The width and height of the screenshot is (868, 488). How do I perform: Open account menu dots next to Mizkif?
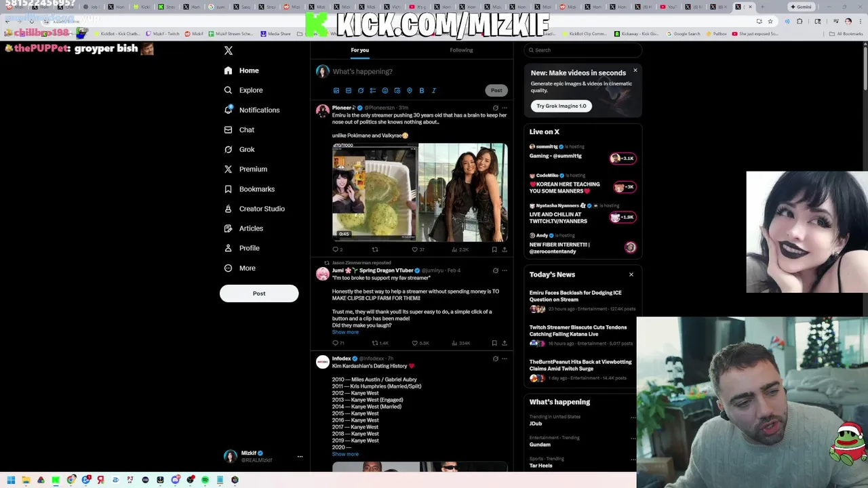[x=300, y=456]
